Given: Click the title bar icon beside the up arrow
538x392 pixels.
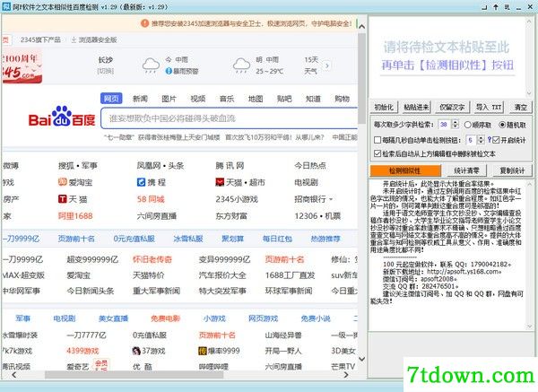Looking at the screenshot, I should (508, 6).
